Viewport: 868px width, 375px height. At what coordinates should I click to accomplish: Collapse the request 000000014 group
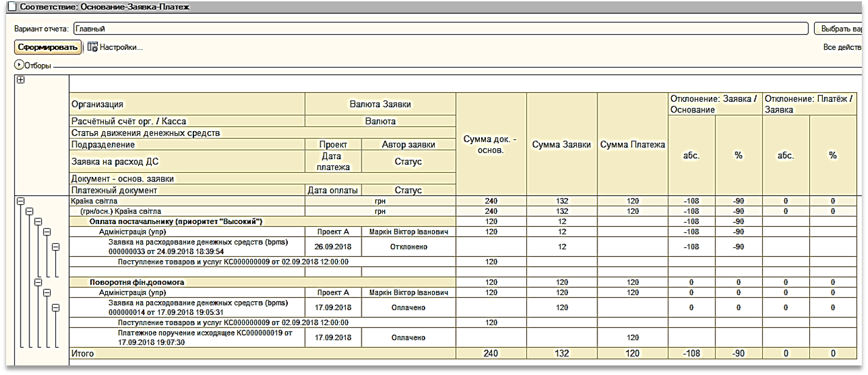56,307
